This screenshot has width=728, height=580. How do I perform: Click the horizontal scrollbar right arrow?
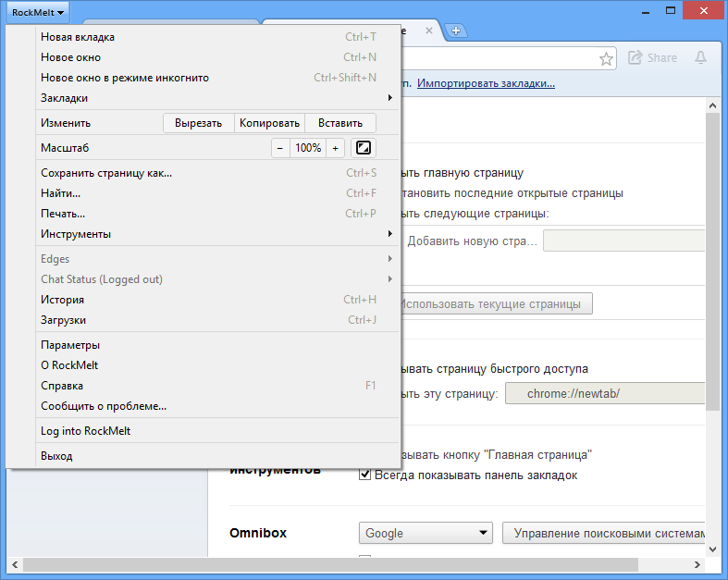697,564
